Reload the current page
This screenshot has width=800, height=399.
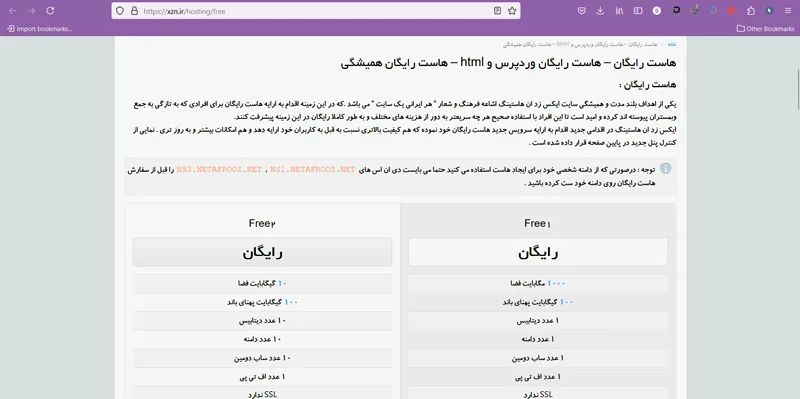click(x=50, y=11)
